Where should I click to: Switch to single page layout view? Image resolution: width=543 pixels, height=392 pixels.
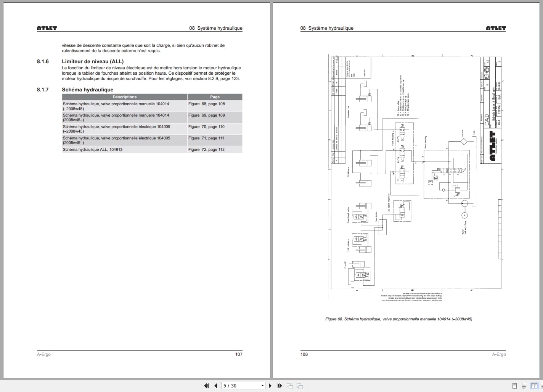[514, 386]
